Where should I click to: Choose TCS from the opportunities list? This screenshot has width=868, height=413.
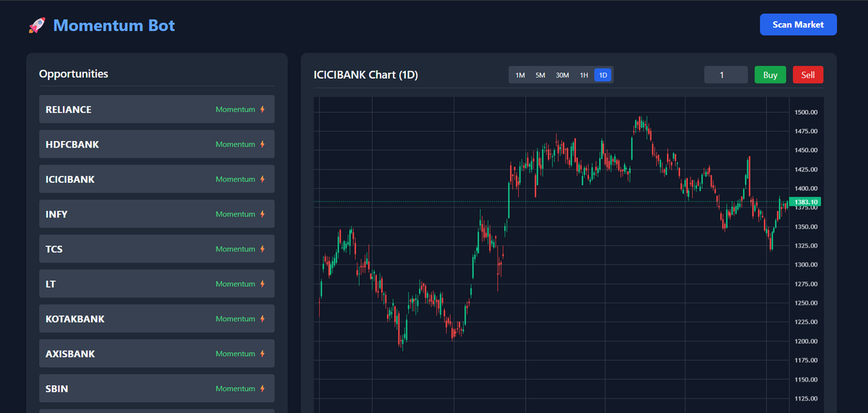click(157, 249)
